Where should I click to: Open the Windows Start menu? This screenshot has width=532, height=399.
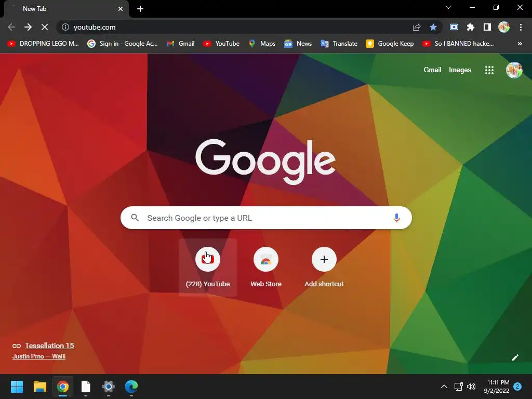pos(17,387)
